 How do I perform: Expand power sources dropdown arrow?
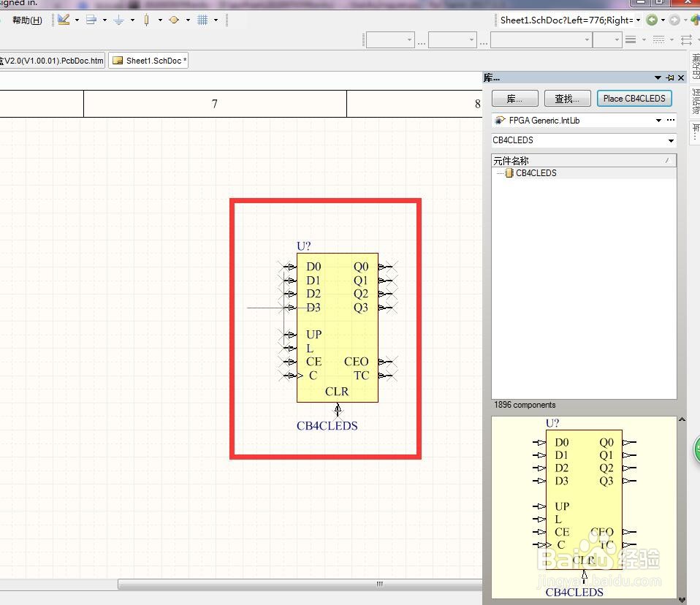132,20
